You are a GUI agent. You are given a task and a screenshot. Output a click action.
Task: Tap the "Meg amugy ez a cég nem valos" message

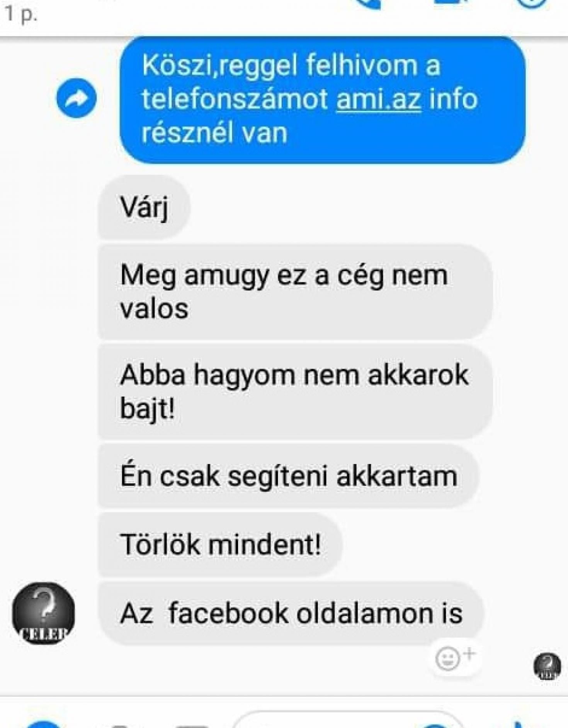296,292
